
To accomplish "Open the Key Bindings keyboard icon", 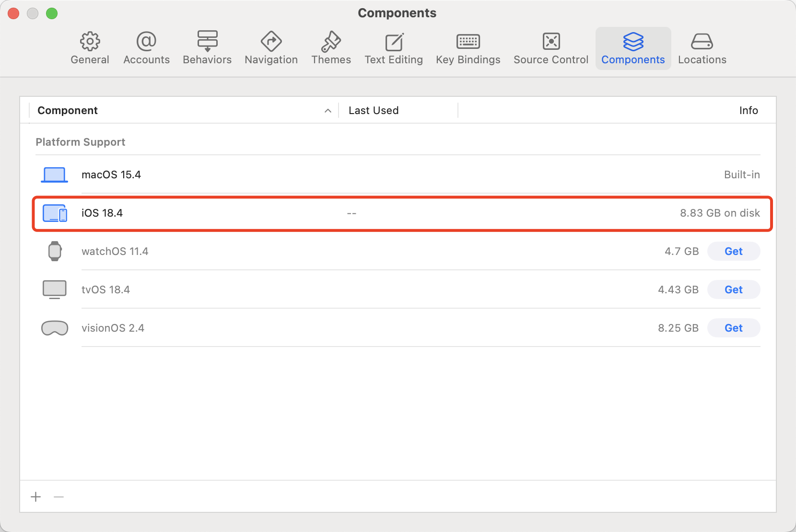I will 468,42.
